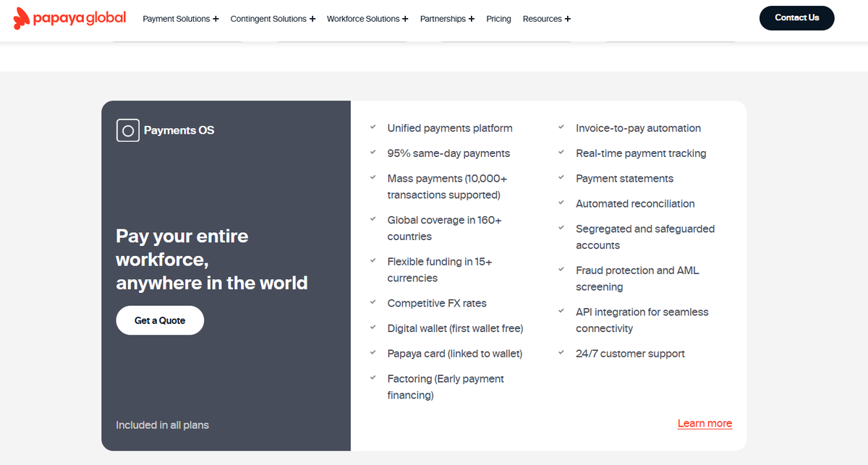Click checkmark beside Global coverage in 160+ countries

coord(373,219)
